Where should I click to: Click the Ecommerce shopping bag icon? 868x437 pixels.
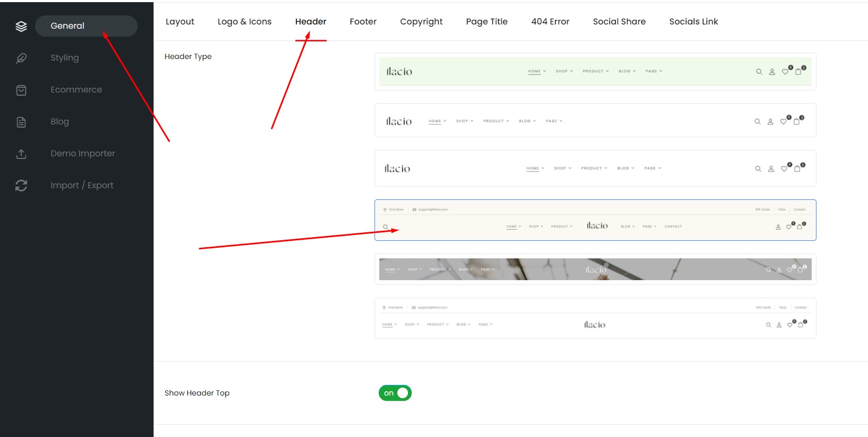(x=21, y=90)
